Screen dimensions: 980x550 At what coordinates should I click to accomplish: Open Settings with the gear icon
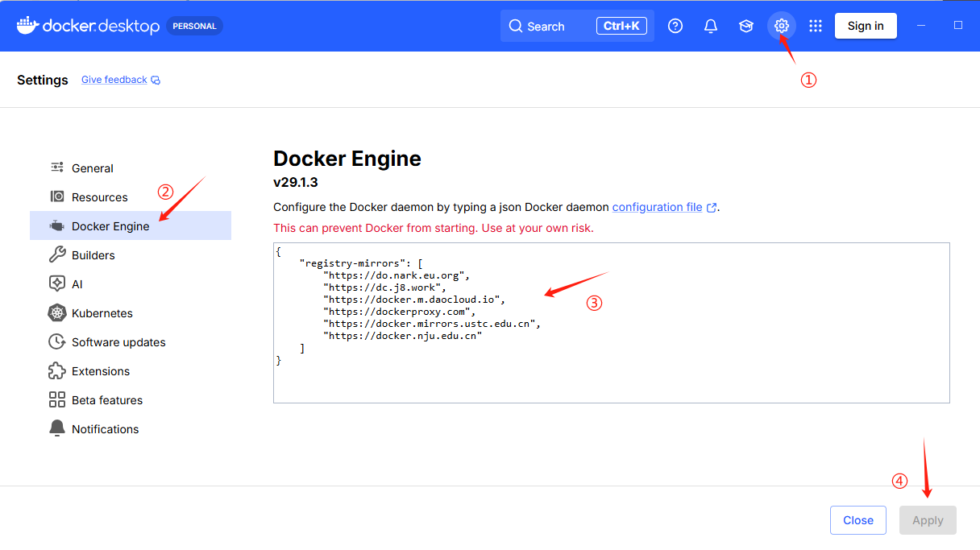(781, 26)
